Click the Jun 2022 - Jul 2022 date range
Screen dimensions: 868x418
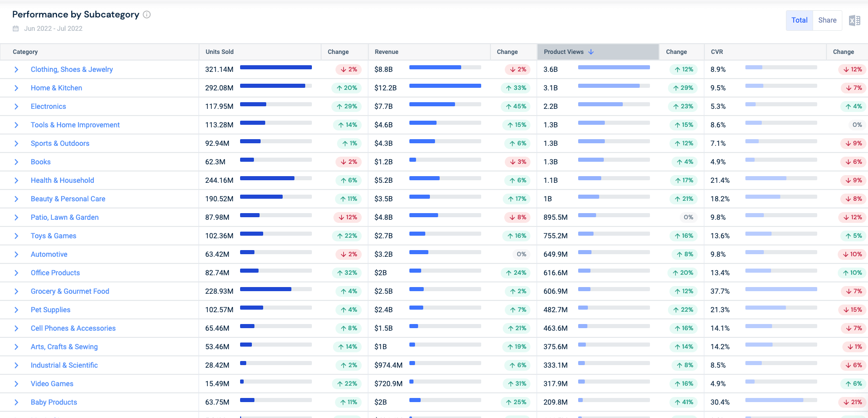coord(53,29)
